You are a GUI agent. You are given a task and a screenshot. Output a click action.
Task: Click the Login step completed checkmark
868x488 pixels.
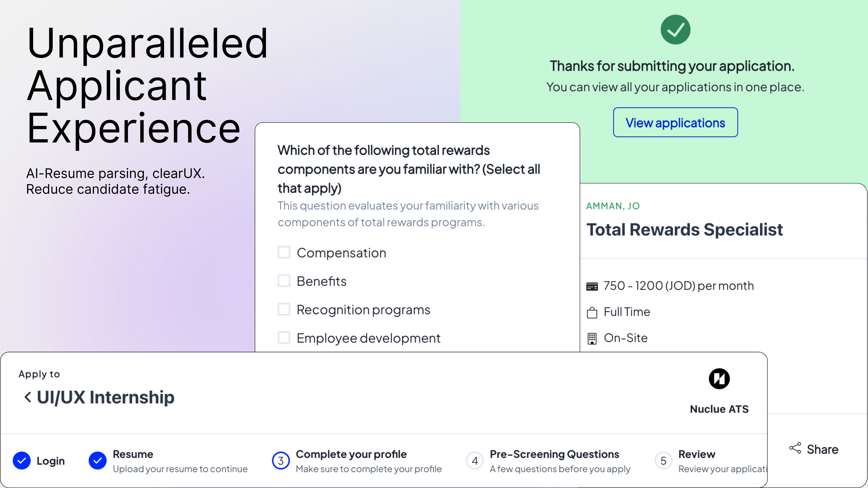pos(22,461)
